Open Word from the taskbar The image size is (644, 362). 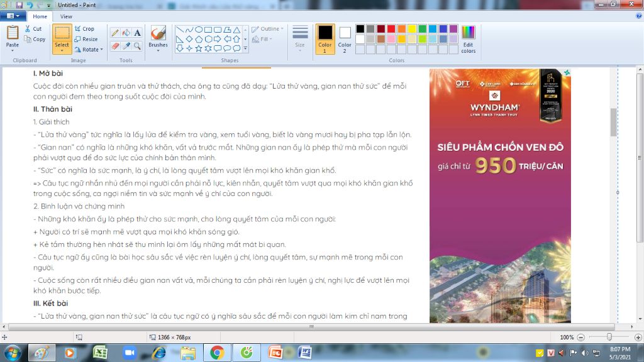(305, 353)
